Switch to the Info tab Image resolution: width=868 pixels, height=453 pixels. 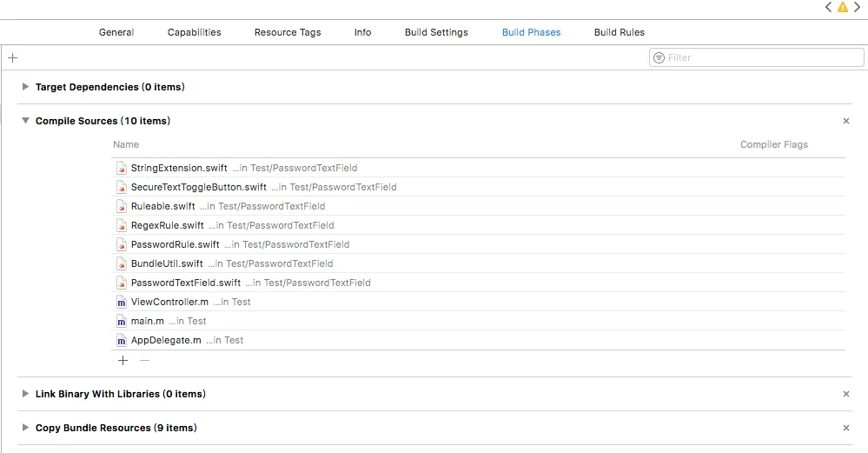coord(362,32)
